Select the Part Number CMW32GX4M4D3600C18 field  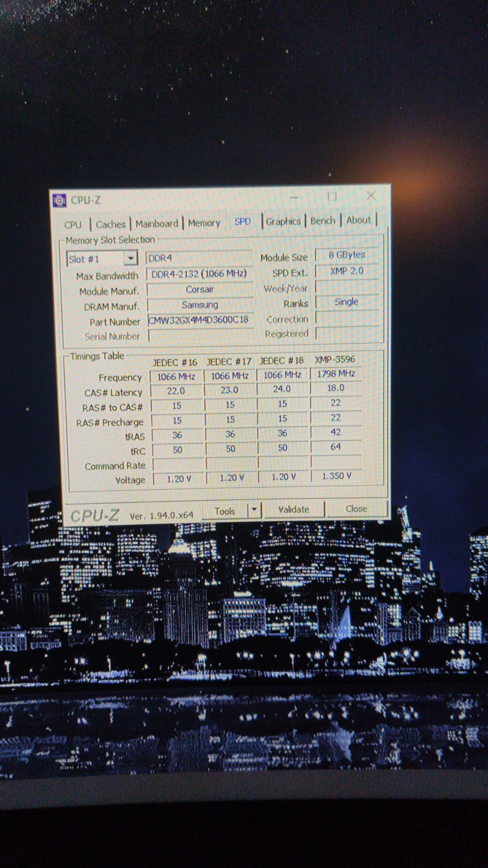(200, 320)
